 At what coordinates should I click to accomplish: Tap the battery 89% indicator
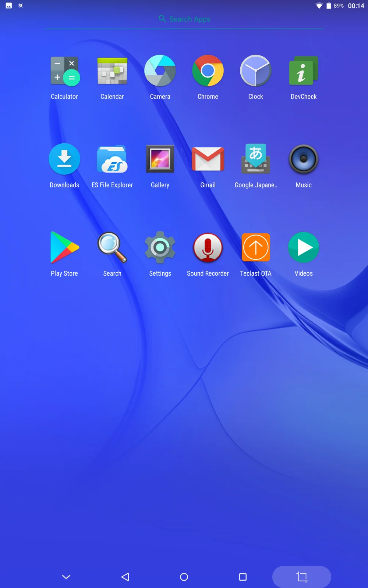pos(335,6)
